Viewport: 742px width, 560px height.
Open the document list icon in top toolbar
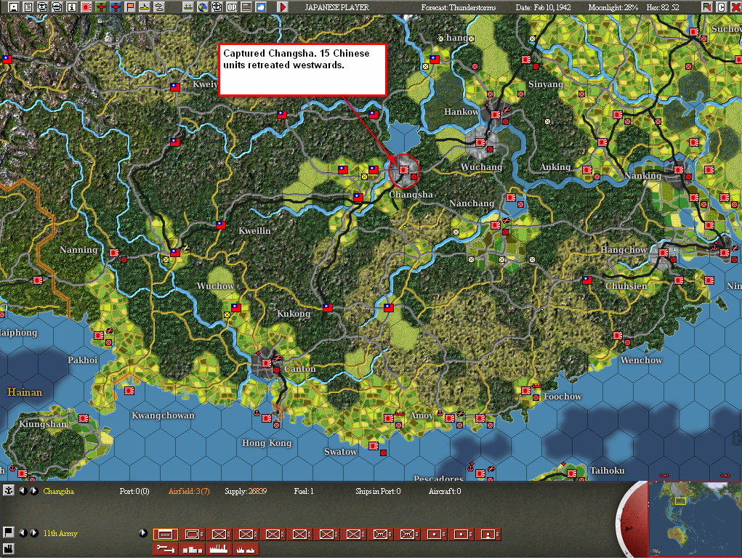click(x=28, y=7)
